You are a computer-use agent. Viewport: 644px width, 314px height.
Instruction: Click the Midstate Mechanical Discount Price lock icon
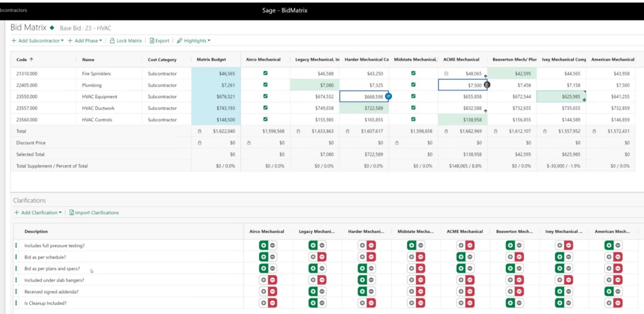(x=396, y=143)
